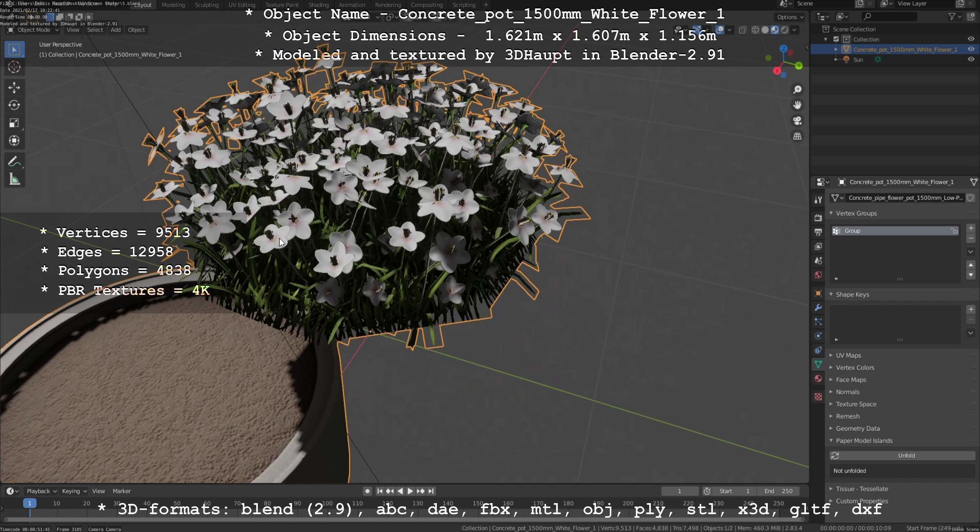980x532 pixels.
Task: Open the View Layer properties tab
Action: pos(818,246)
